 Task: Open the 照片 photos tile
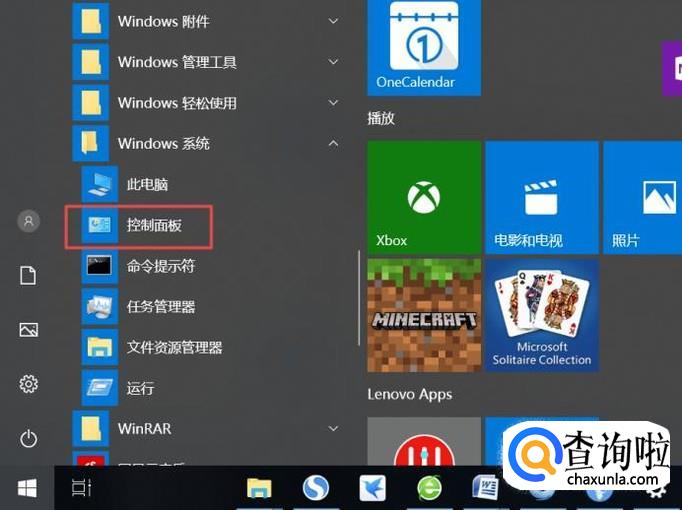point(642,197)
